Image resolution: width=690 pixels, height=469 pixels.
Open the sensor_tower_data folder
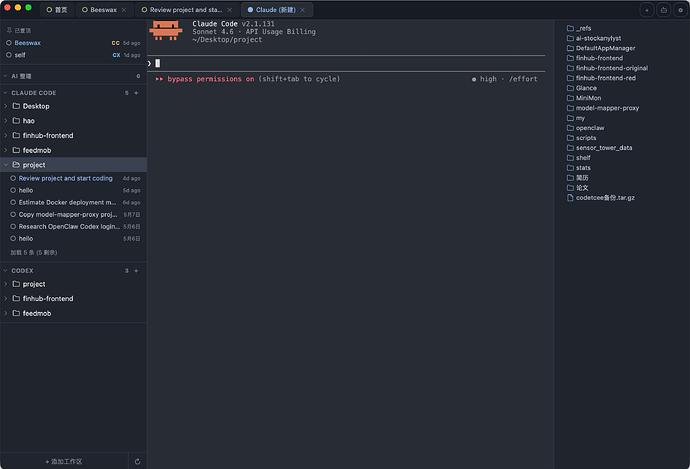tap(599, 148)
